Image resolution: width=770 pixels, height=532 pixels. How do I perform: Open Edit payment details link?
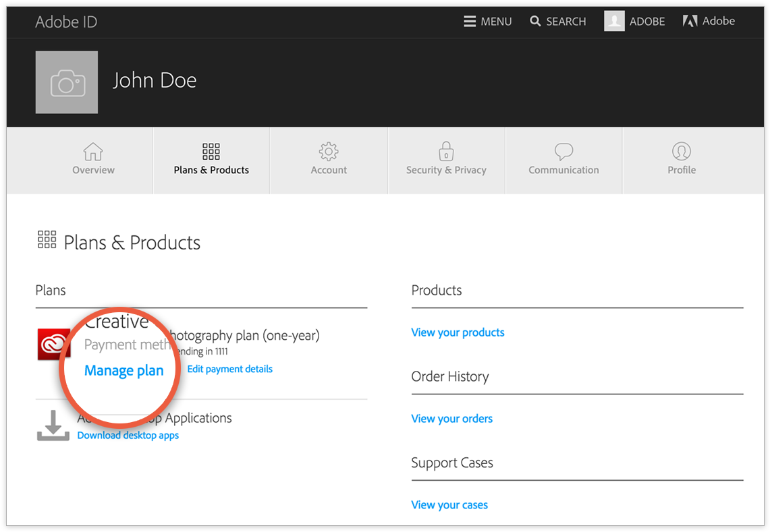click(230, 369)
